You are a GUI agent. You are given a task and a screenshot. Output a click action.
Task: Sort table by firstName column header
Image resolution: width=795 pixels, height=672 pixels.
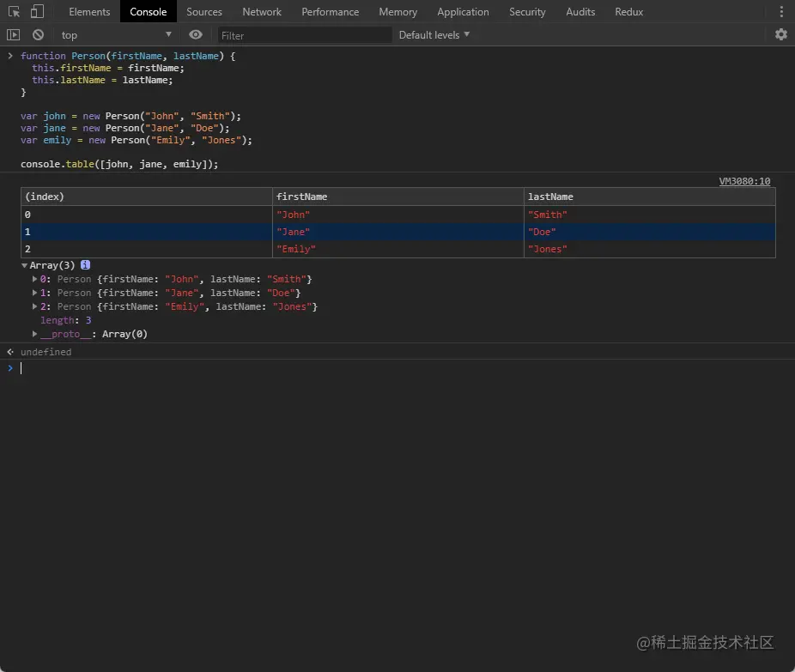398,197
